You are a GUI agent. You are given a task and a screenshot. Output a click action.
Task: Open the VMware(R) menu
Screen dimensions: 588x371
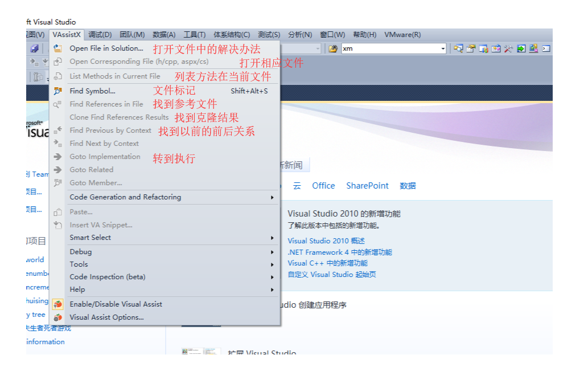(402, 35)
